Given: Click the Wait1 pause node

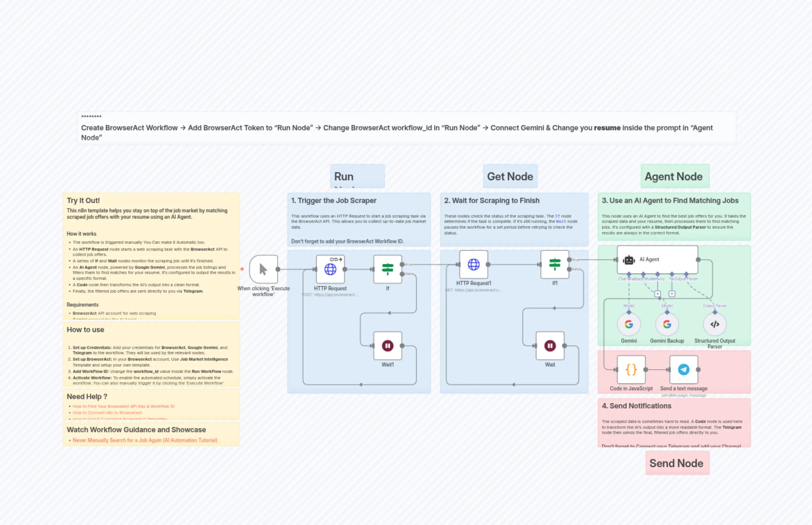Looking at the screenshot, I should click(387, 346).
